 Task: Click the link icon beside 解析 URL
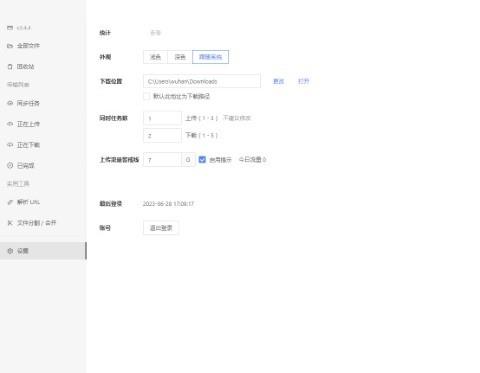10,202
